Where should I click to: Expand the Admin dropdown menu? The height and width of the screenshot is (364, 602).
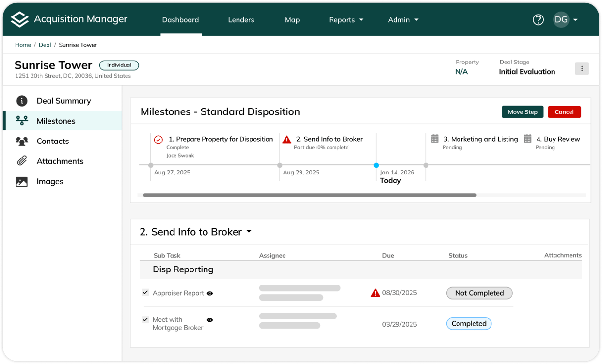(403, 20)
